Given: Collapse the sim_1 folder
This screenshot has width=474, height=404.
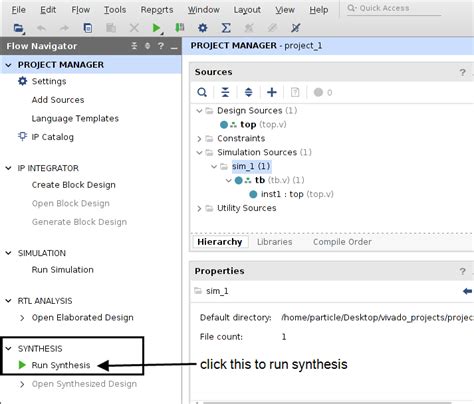Looking at the screenshot, I should coord(214,166).
